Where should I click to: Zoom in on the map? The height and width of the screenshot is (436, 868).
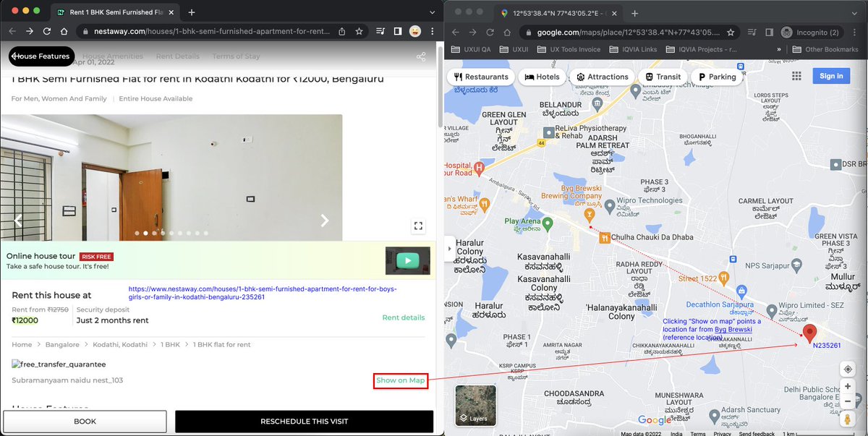(848, 387)
